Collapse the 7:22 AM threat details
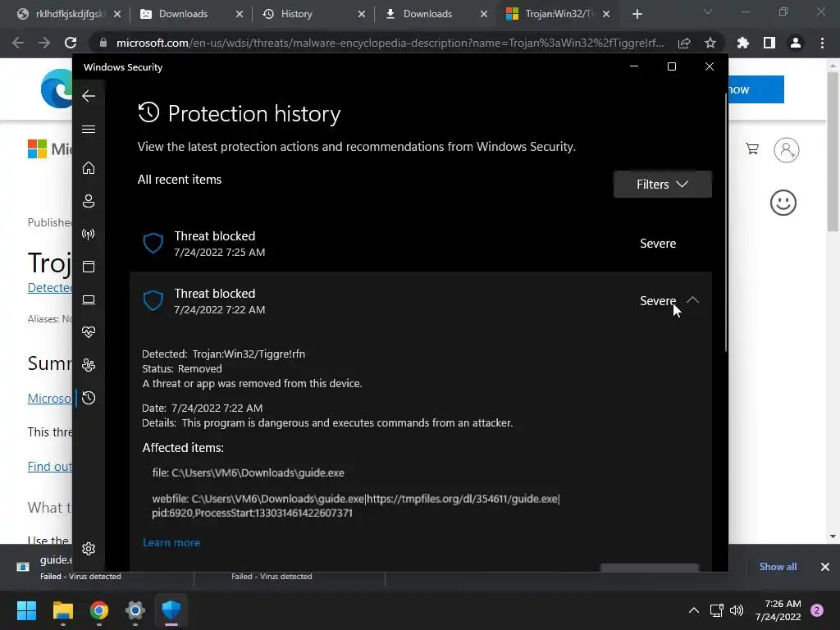The height and width of the screenshot is (630, 840). point(692,300)
